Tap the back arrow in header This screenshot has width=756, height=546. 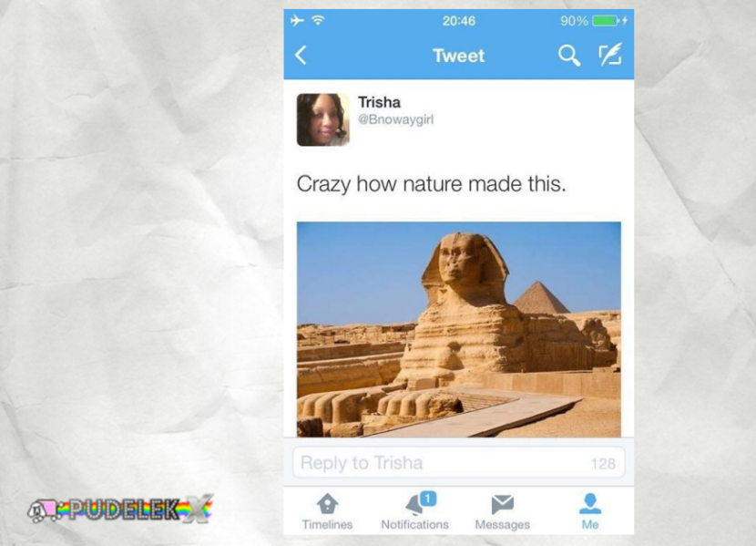tap(301, 56)
